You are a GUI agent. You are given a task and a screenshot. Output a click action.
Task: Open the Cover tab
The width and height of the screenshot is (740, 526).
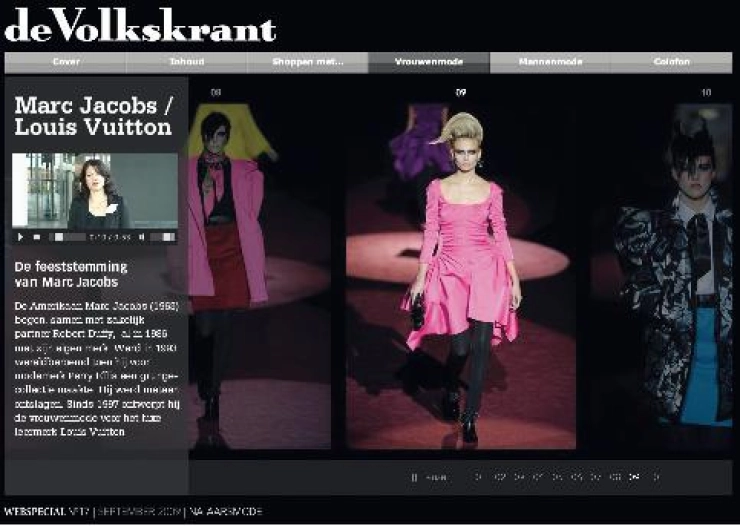[66, 62]
